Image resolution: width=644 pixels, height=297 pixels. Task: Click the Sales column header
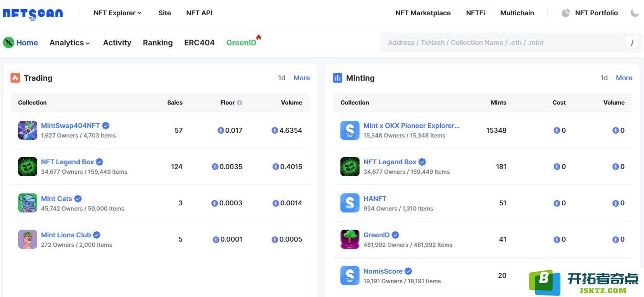tap(175, 103)
